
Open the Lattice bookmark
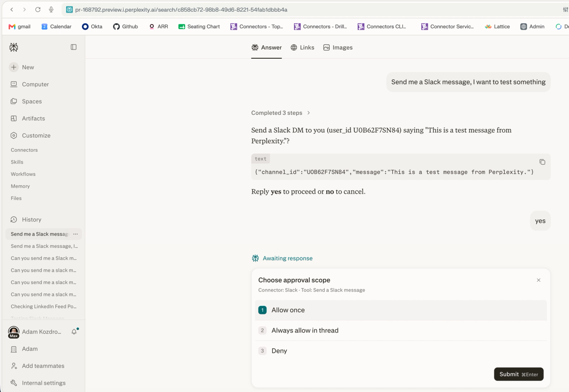coord(497,26)
